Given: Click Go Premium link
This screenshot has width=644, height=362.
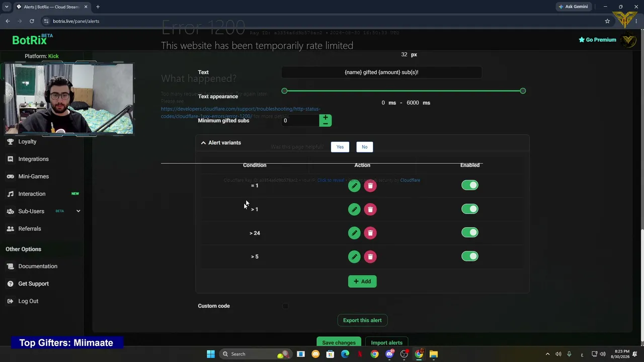Looking at the screenshot, I should 597,40.
